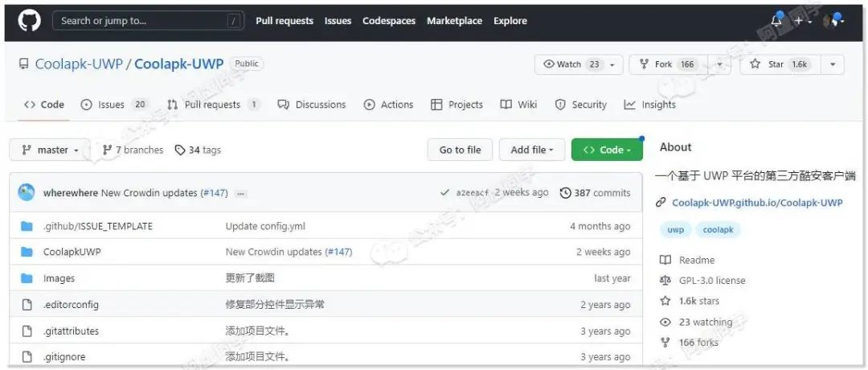Expand the master branch selector
This screenshot has width=868, height=370.
click(50, 150)
